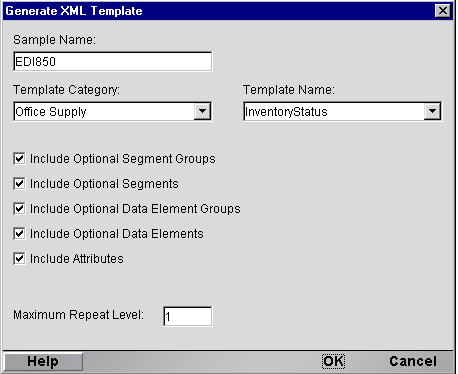Viewport: 458px width, 374px height.
Task: Click the Template Category label
Action: (x=66, y=90)
